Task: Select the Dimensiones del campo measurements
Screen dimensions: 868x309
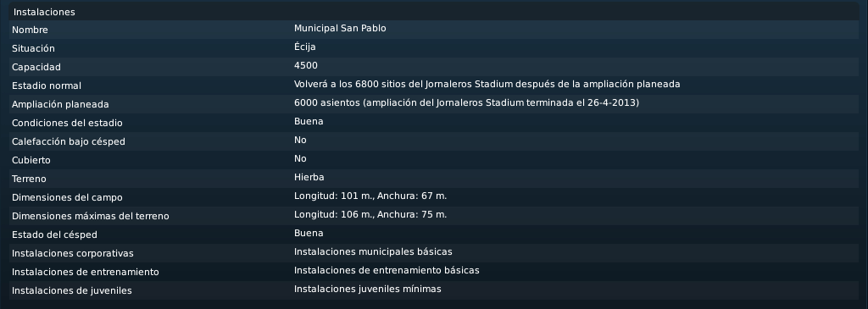Action: click(370, 196)
